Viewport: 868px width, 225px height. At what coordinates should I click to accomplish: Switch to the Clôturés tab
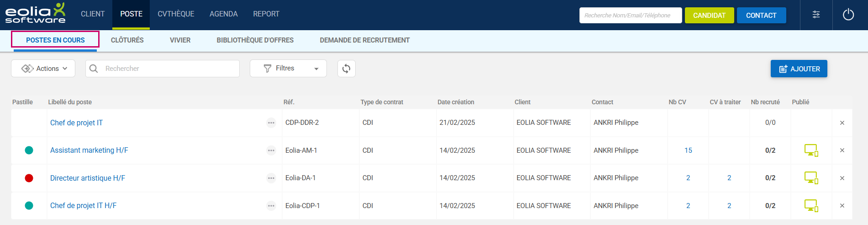(127, 40)
